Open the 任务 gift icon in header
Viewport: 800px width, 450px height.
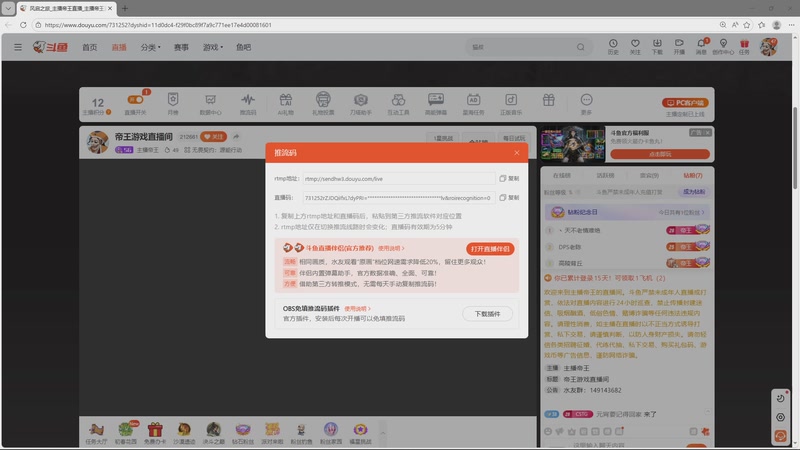coord(744,46)
